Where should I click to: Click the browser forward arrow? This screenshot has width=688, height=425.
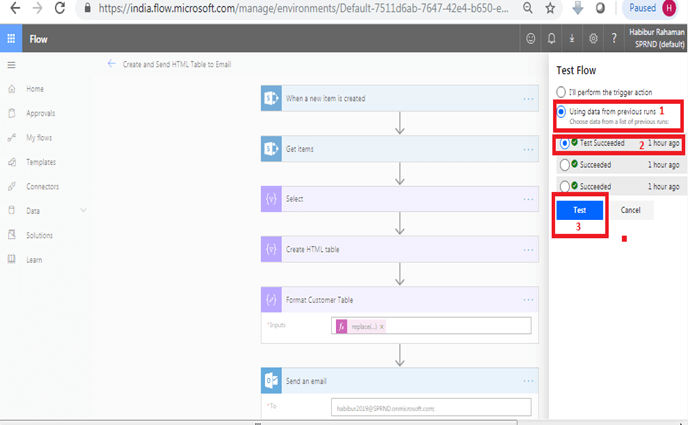click(37, 8)
